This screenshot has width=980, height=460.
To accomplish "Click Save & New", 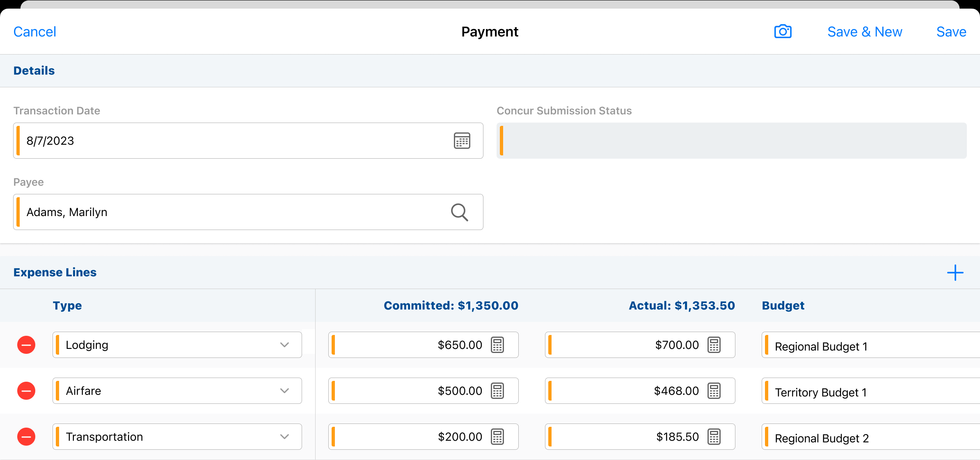I will coord(865,32).
